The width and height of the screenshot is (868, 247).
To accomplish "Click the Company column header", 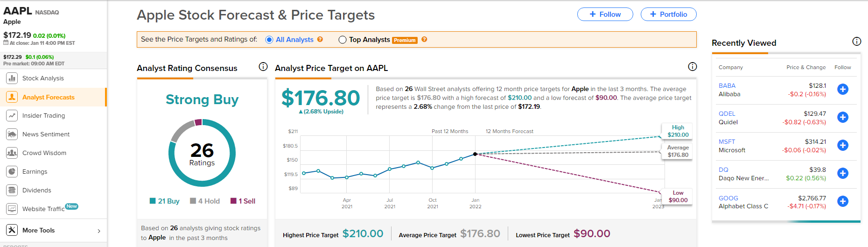I will [731, 67].
